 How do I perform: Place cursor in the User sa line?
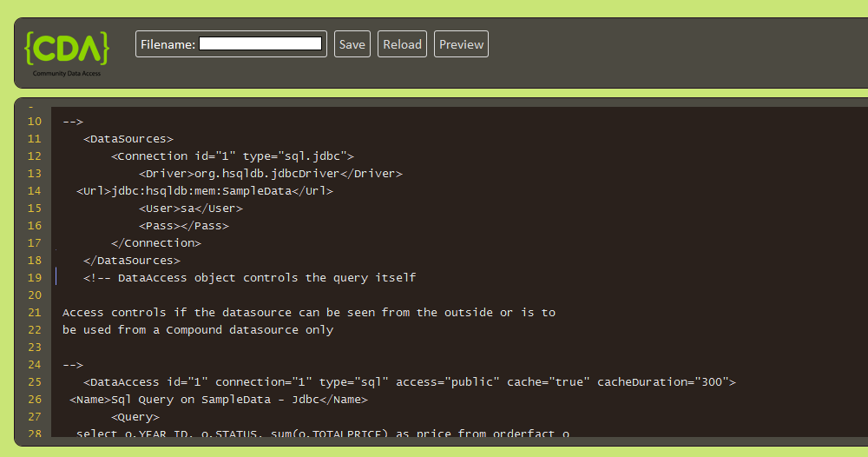pos(191,209)
